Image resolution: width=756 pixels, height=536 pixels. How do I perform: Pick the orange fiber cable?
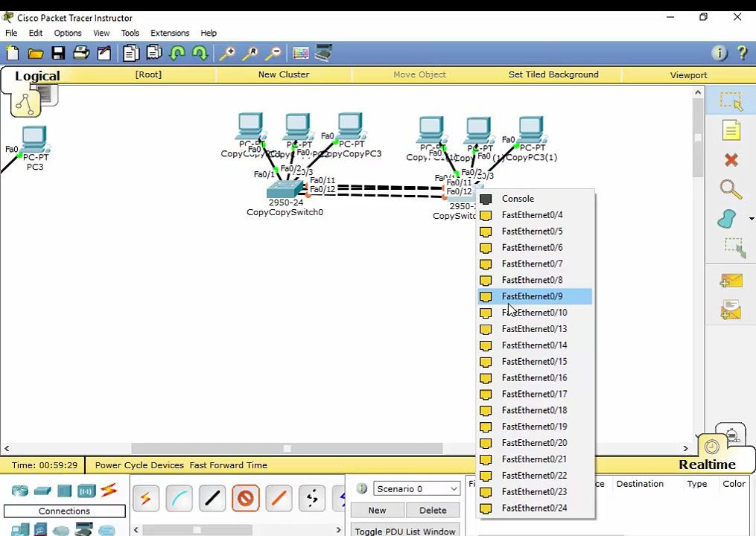[x=279, y=498]
